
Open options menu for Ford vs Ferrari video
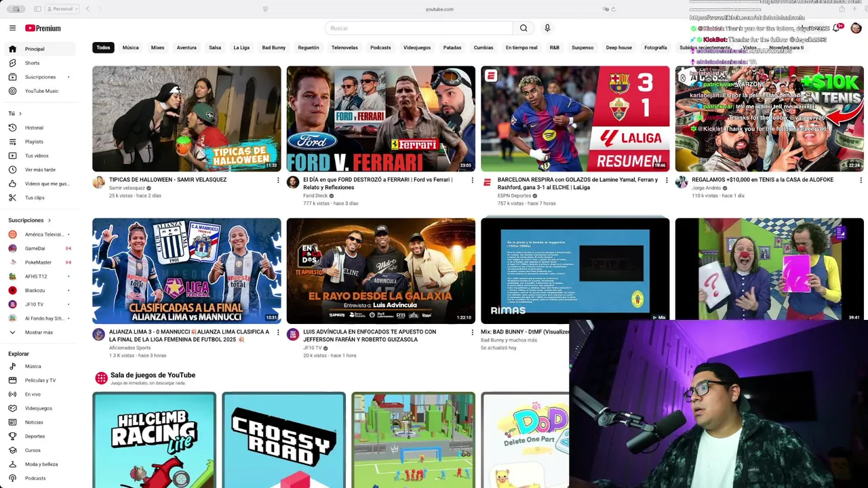coord(472,180)
